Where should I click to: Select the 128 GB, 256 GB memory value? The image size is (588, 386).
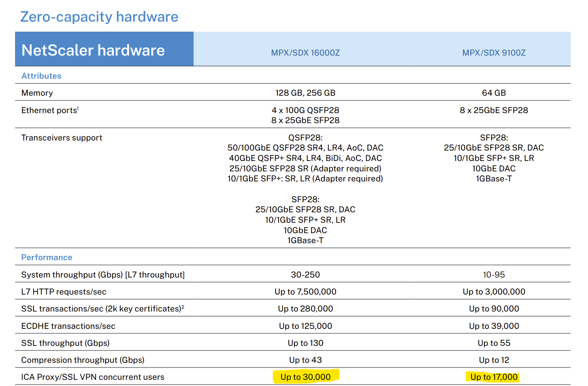(305, 93)
